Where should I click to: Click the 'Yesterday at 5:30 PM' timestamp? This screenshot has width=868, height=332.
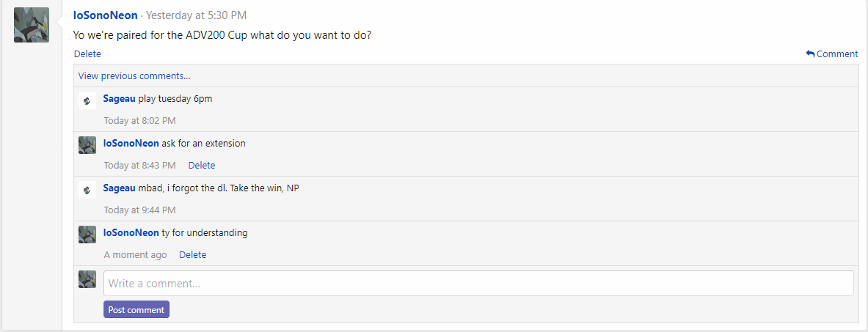coord(197,15)
